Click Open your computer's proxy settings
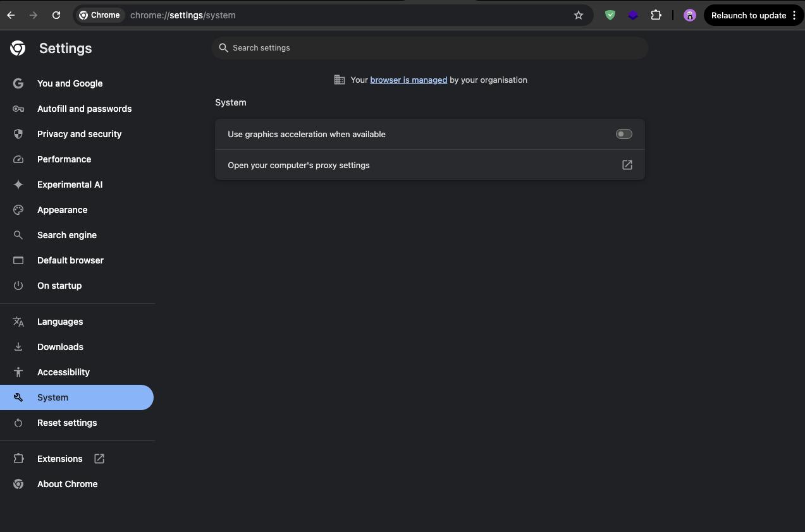This screenshot has height=532, width=805. (298, 165)
